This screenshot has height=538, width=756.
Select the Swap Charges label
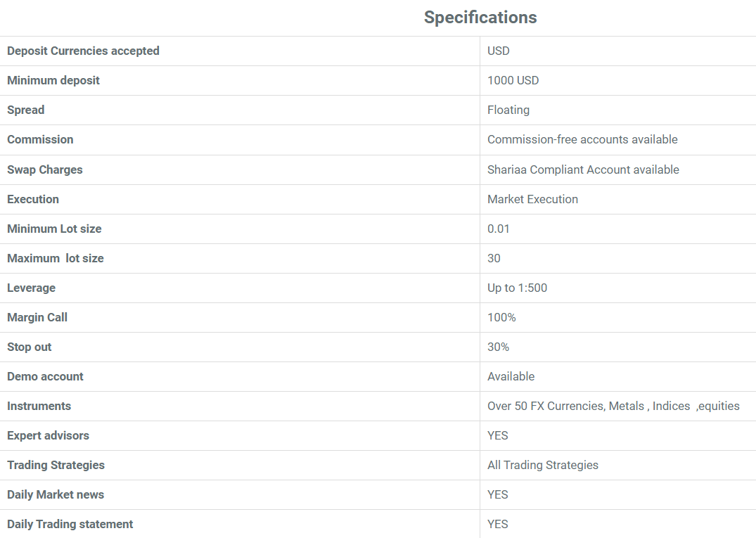[x=45, y=169]
